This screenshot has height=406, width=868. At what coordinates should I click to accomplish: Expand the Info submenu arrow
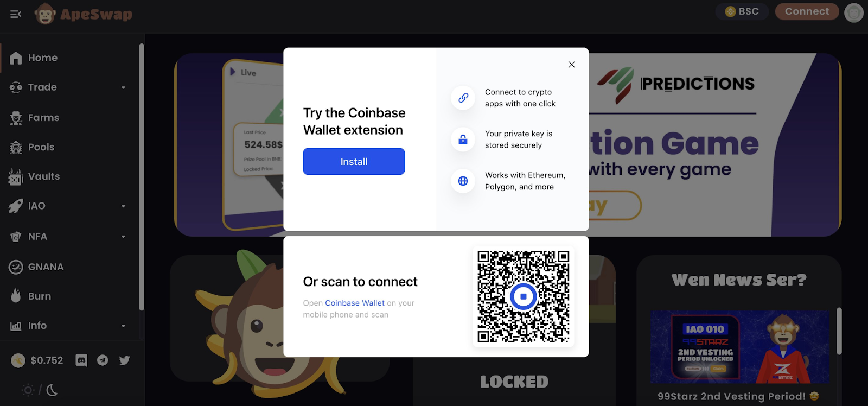pos(123,326)
